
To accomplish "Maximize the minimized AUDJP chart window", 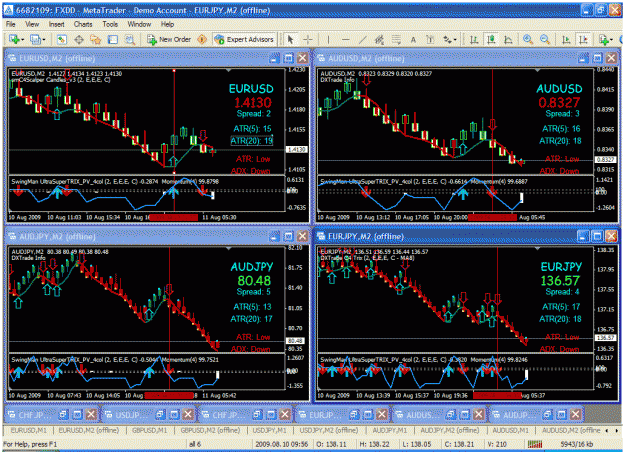I will 561,415.
